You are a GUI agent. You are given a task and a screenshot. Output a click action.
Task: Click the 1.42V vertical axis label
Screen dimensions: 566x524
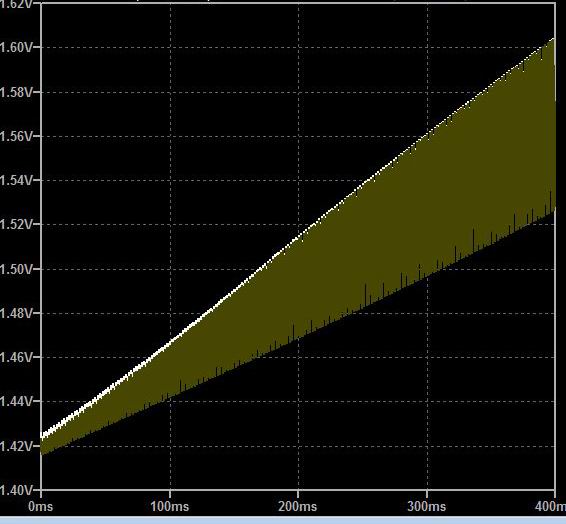(16, 446)
